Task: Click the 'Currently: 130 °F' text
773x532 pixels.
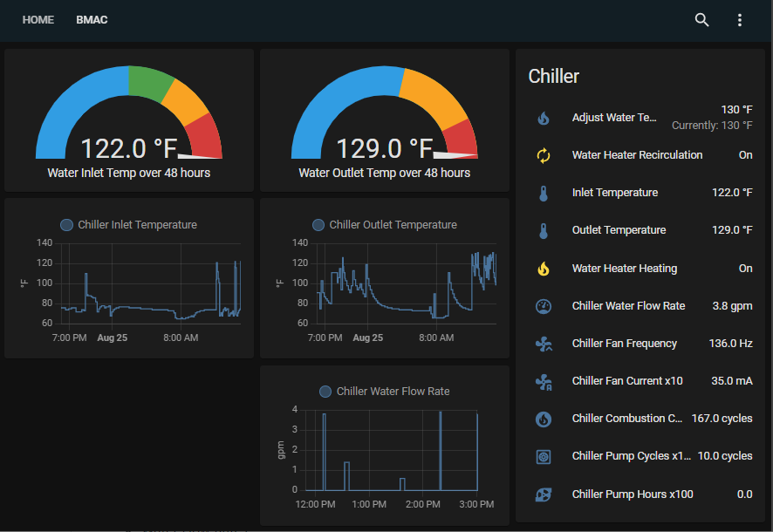Action: 712,126
